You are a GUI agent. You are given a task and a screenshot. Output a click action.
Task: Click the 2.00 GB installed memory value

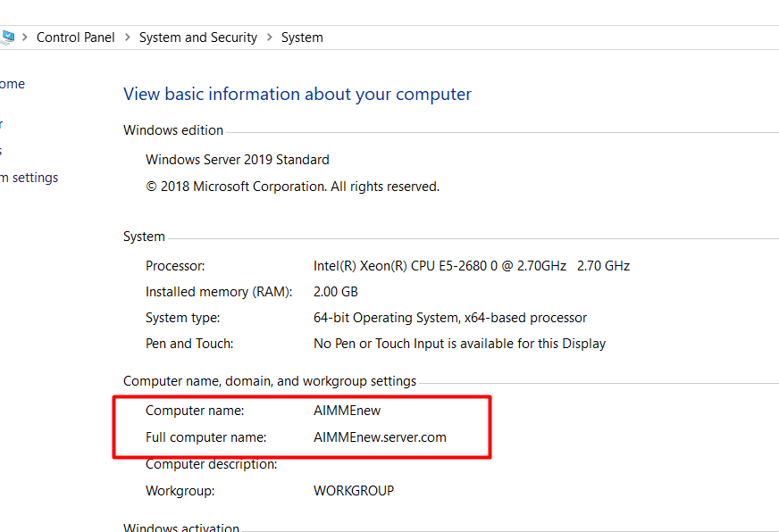[x=335, y=291]
